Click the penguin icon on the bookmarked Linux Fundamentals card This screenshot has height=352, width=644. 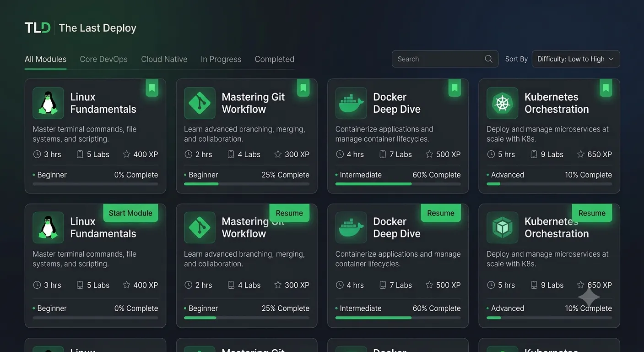point(48,103)
